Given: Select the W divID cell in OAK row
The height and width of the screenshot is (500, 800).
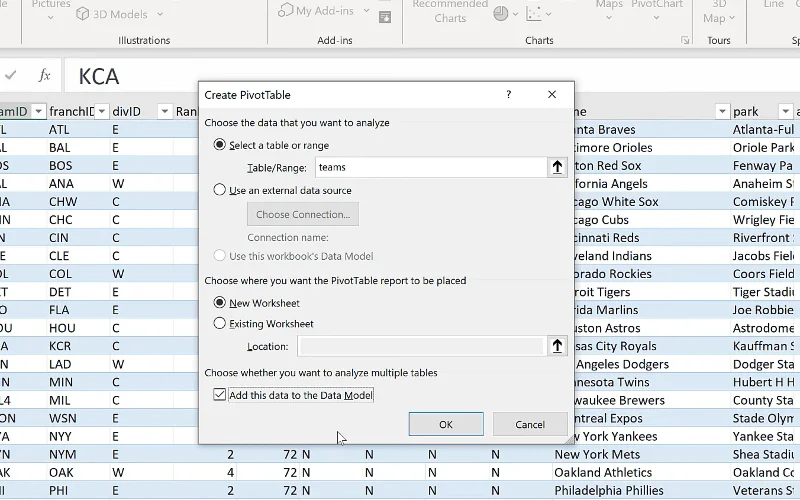Looking at the screenshot, I should click(x=141, y=472).
